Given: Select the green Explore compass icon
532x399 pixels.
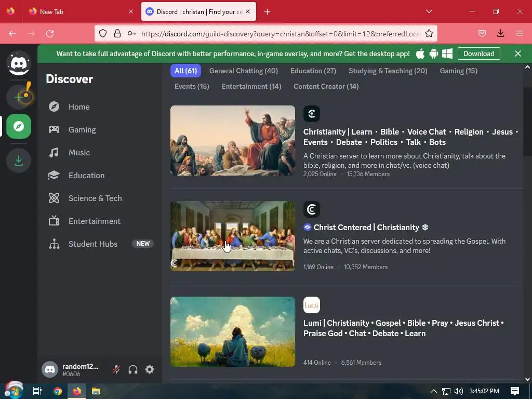Looking at the screenshot, I should pos(19,126).
